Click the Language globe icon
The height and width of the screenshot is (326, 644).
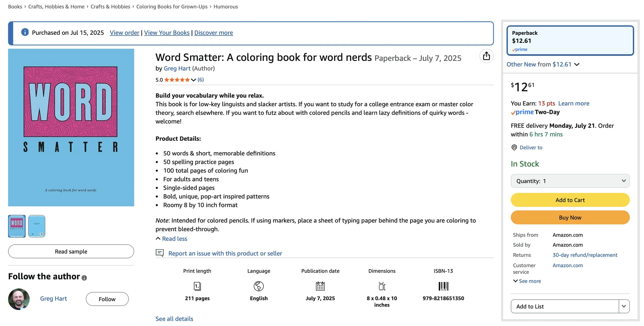click(x=258, y=286)
